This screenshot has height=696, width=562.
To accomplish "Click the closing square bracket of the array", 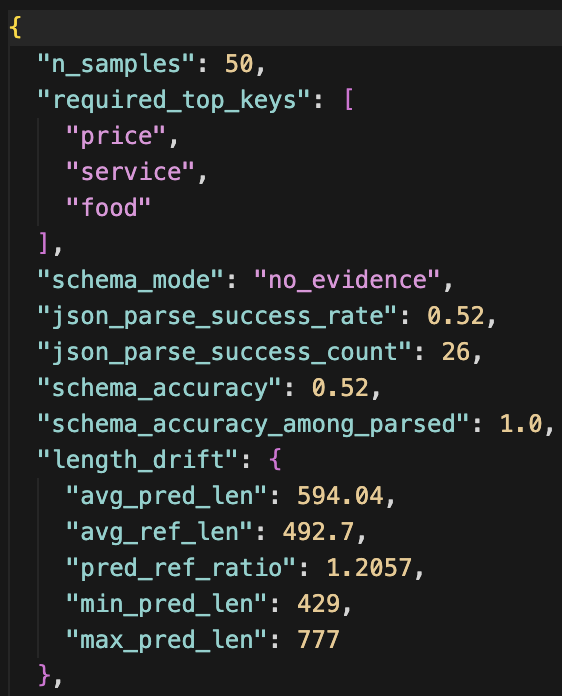I will [x=44, y=243].
